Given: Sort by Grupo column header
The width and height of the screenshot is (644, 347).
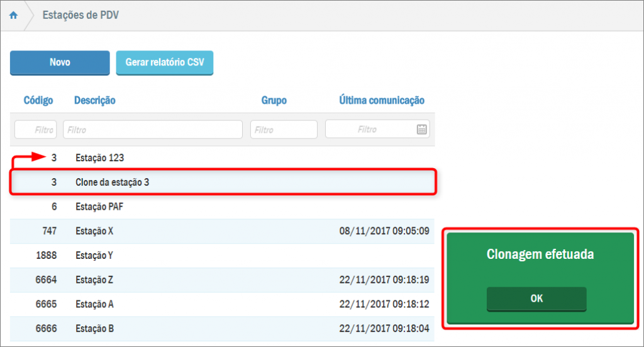Looking at the screenshot, I should click(x=274, y=101).
